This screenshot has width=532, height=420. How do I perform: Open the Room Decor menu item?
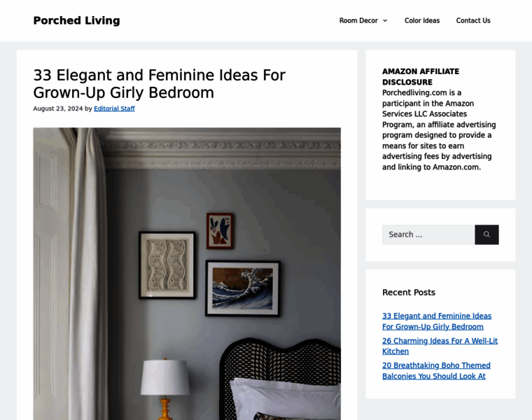pyautogui.click(x=358, y=21)
